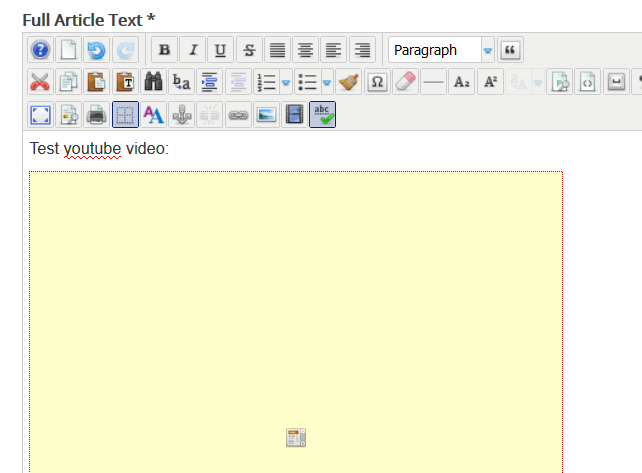Toggle underline formatting
This screenshot has height=473, width=642.
coord(221,50)
